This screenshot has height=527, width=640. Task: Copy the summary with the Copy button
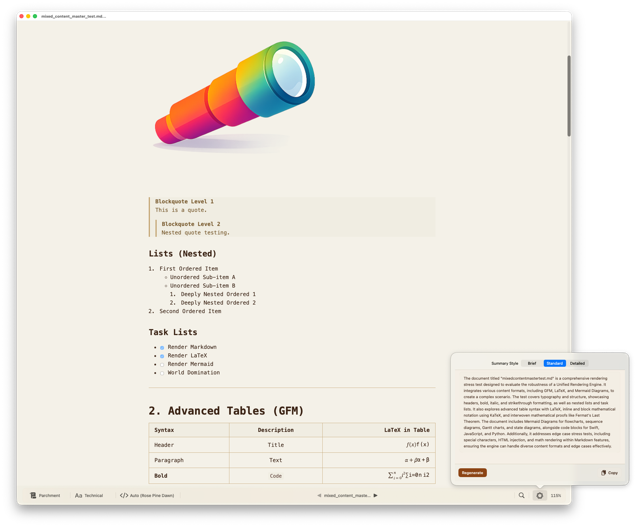[609, 473]
